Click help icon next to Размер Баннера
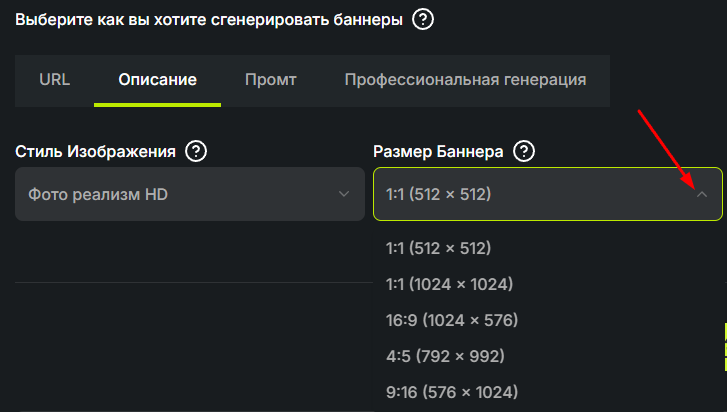Viewport: 727px width, 412px height. tap(524, 151)
